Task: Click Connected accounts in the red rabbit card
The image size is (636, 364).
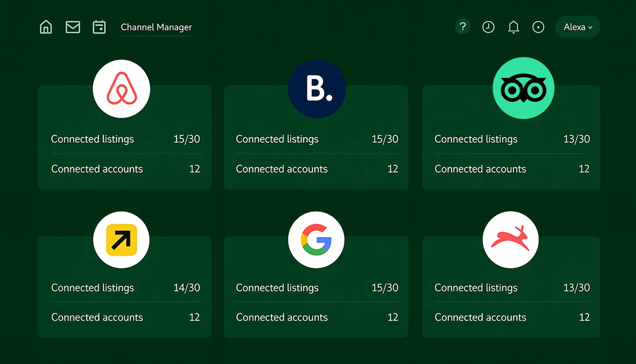Action: pyautogui.click(x=480, y=318)
